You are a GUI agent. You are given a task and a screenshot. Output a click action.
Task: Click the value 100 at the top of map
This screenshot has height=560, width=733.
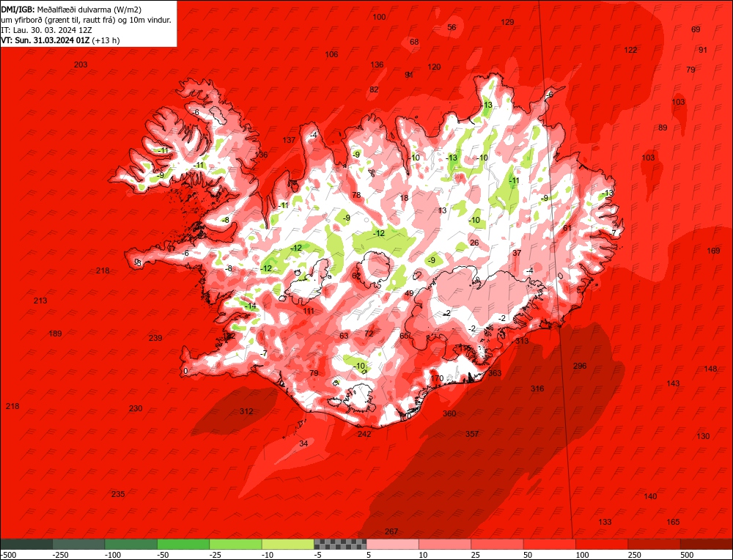(379, 17)
